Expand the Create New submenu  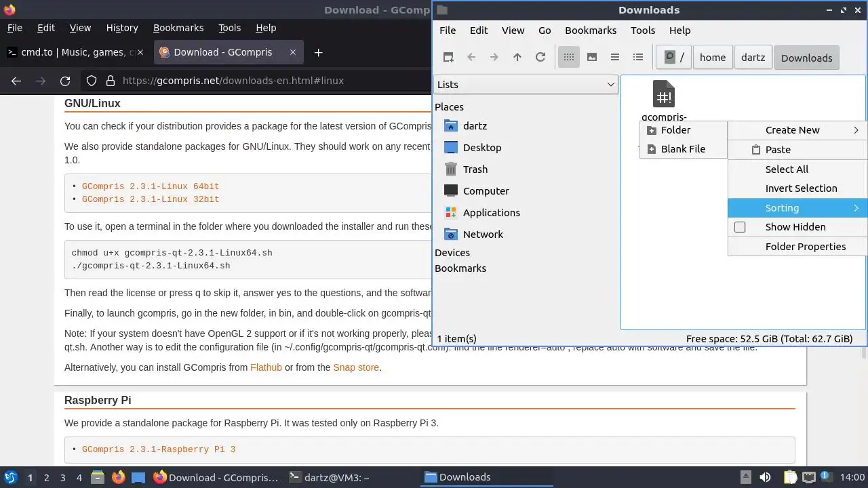click(x=797, y=130)
